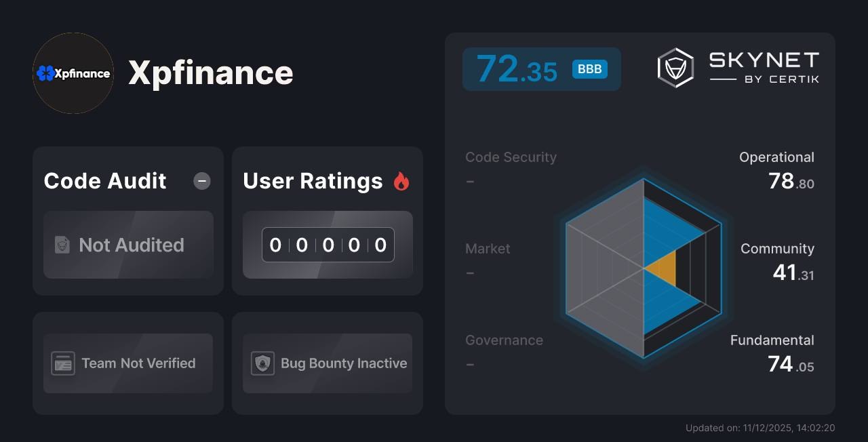Click the Skynet hexagonal shield logo
The width and height of the screenshot is (868, 442).
(x=675, y=66)
